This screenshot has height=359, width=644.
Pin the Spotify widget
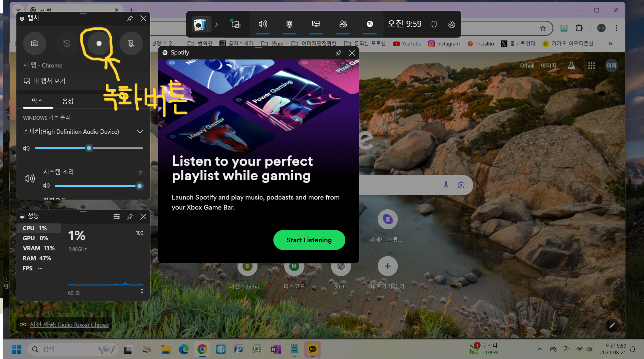[x=339, y=53]
